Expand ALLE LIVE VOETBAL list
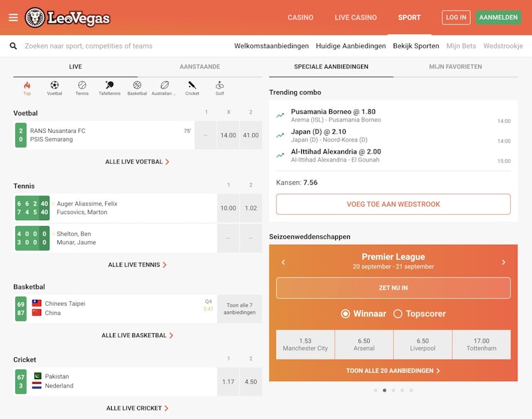 tap(137, 162)
